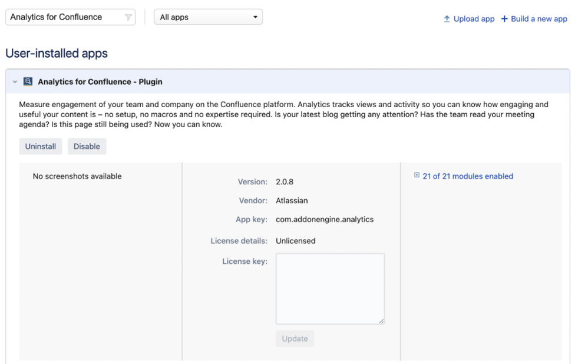Click the Unlicensed license status
The height and width of the screenshot is (364, 588).
pos(296,241)
